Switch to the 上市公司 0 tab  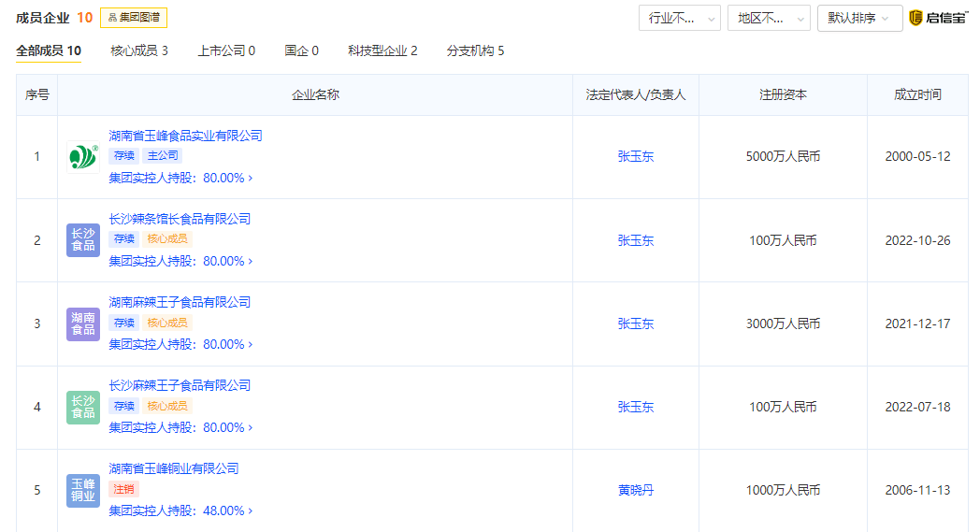[226, 50]
